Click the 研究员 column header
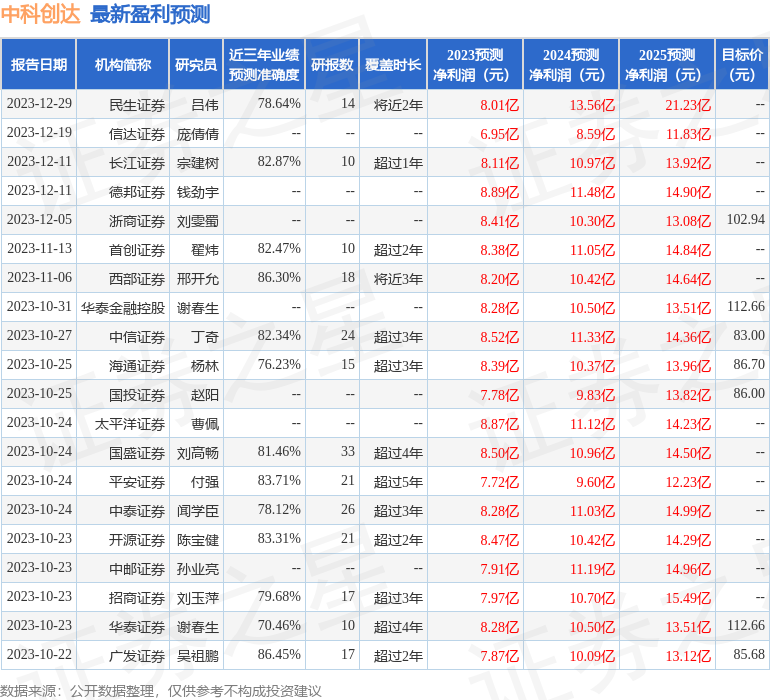The image size is (770, 700). [196, 64]
